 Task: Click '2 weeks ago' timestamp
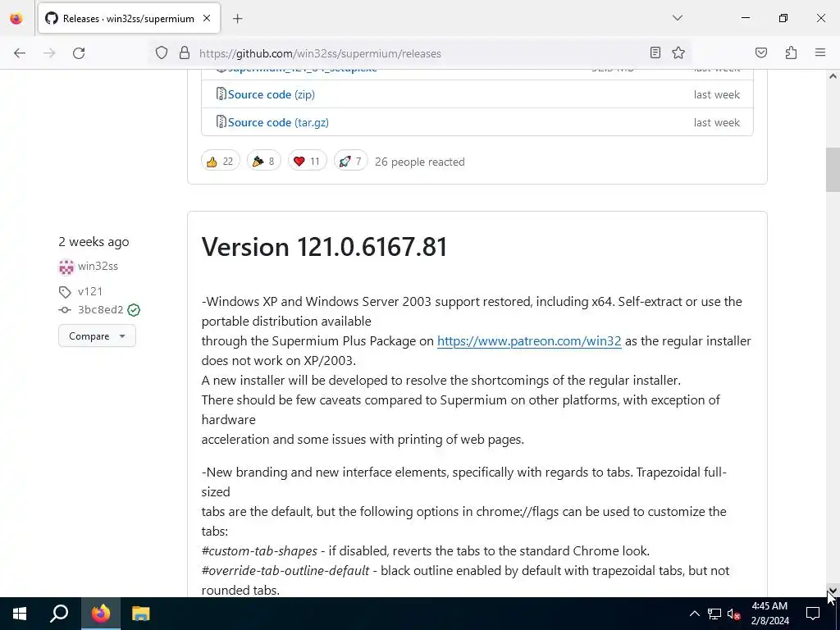(x=94, y=242)
